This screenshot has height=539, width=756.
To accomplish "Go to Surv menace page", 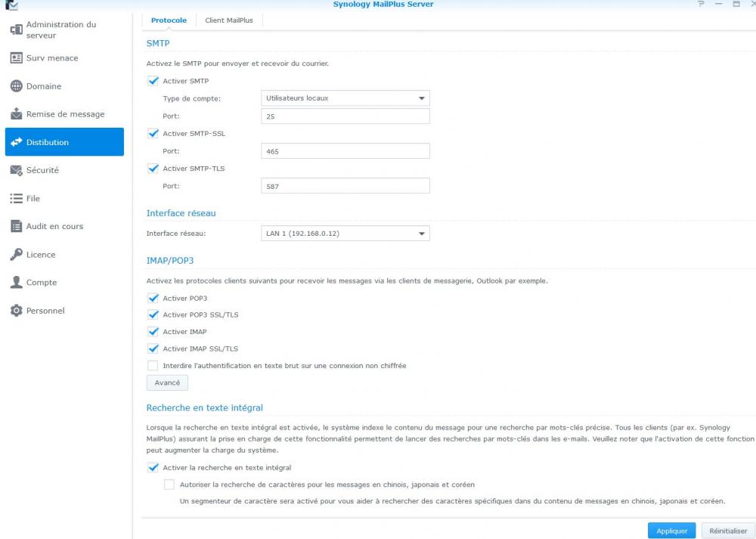I will coord(64,58).
